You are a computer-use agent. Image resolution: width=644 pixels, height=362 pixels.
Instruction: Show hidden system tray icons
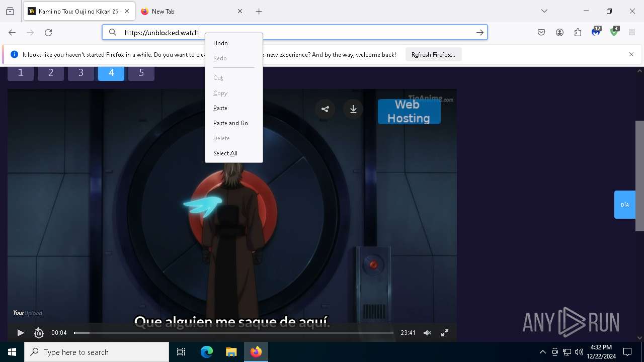[542, 352]
